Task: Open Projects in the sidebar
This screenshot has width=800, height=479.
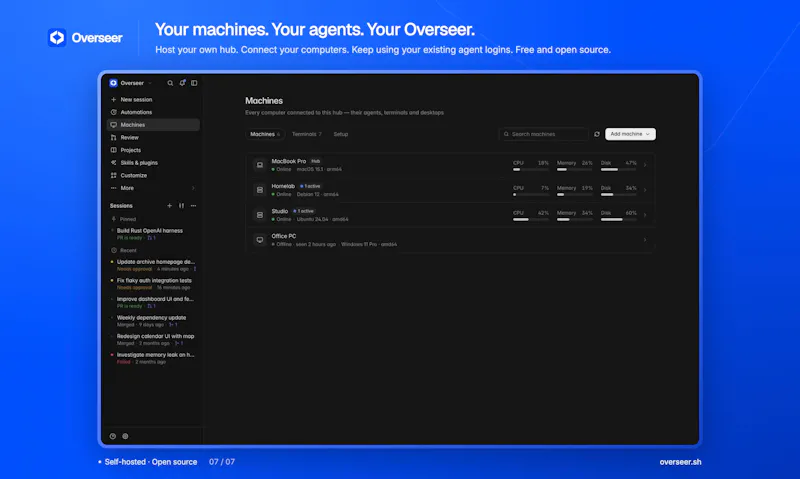Action: (153, 150)
